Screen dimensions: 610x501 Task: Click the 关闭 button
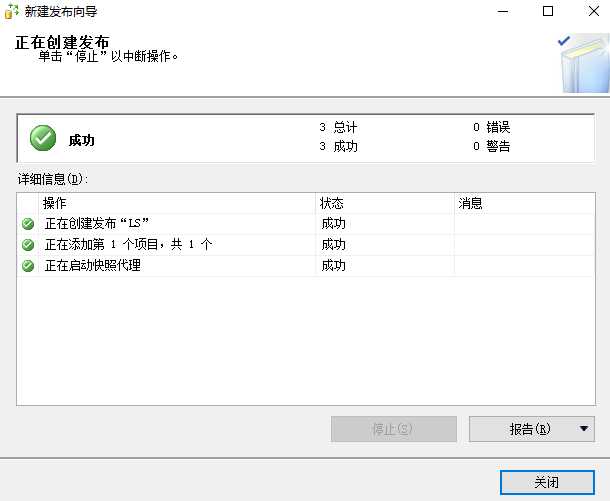[x=547, y=482]
